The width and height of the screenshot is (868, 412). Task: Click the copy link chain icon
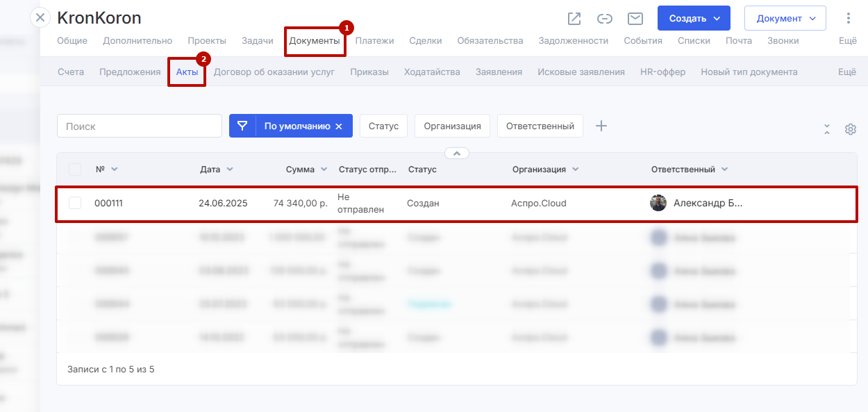605,19
